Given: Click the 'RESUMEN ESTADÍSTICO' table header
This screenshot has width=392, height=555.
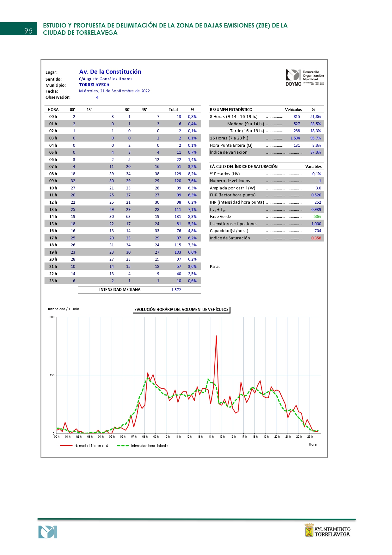Looking at the screenshot, I should click(x=231, y=110).
